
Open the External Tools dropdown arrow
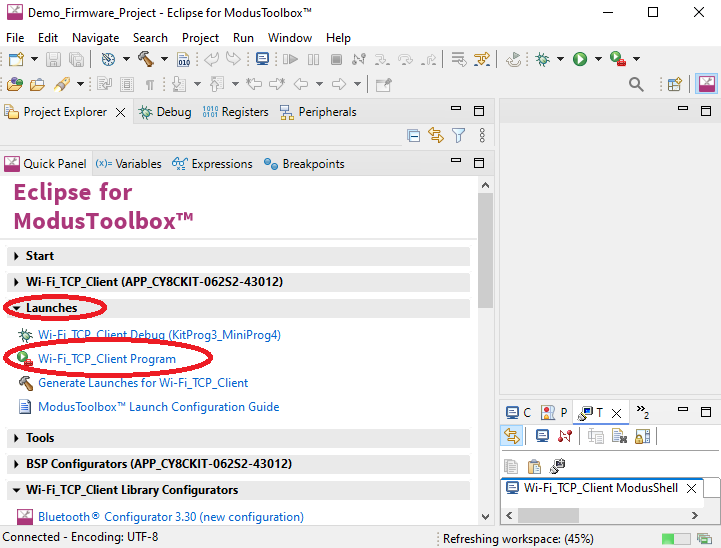tap(636, 59)
